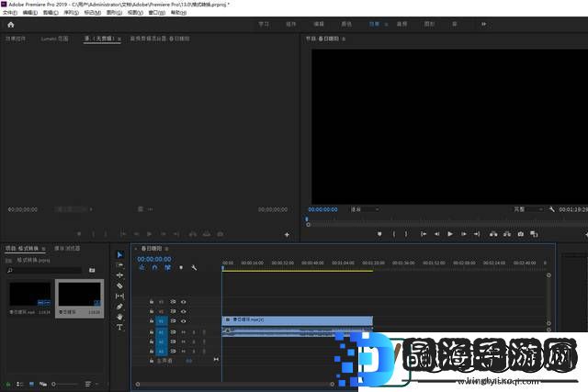
Task: Open zoom level dropdown in Program Monitor
Action: click(365, 209)
